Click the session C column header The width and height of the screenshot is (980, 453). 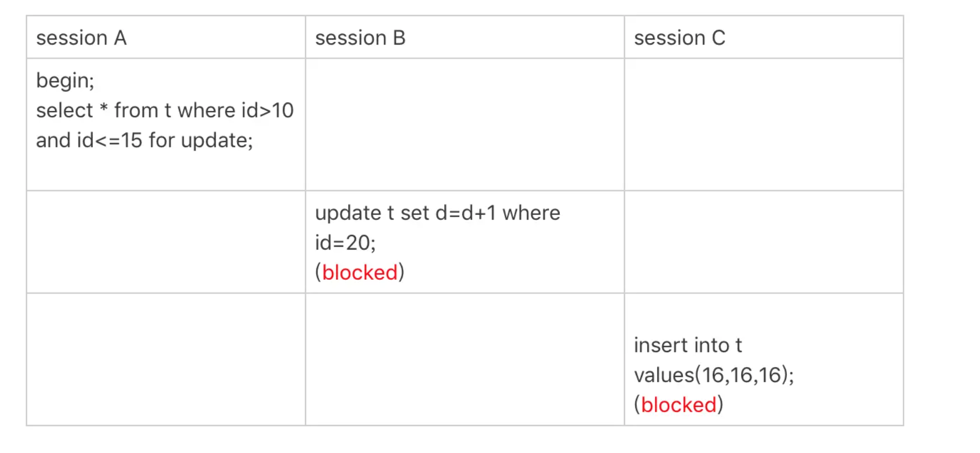tap(679, 38)
